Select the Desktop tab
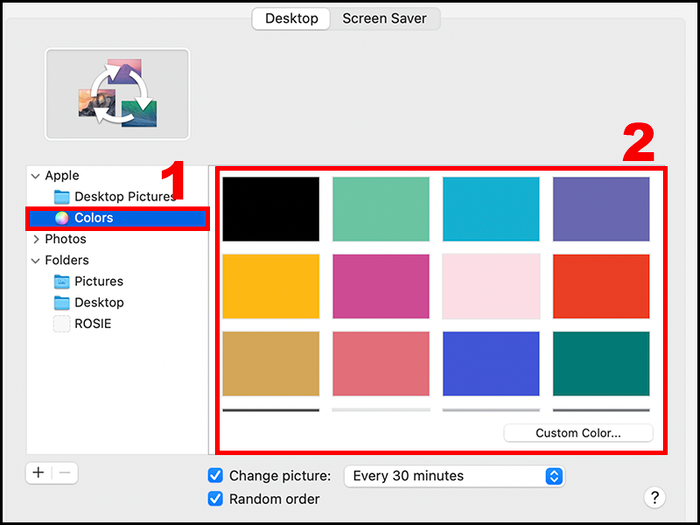This screenshot has width=700, height=525. click(x=292, y=18)
